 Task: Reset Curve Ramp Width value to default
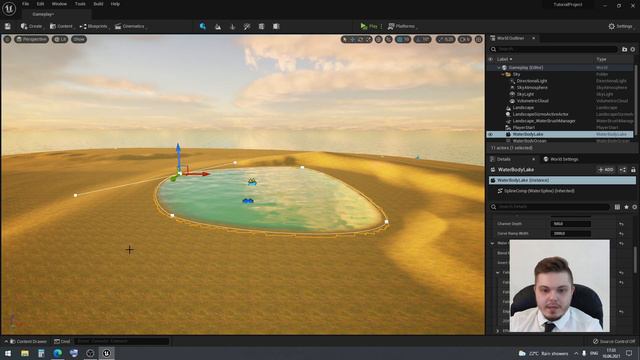point(621,233)
